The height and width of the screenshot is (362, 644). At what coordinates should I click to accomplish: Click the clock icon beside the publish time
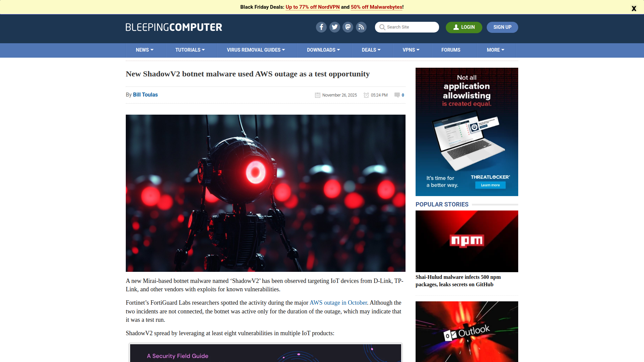366,95
